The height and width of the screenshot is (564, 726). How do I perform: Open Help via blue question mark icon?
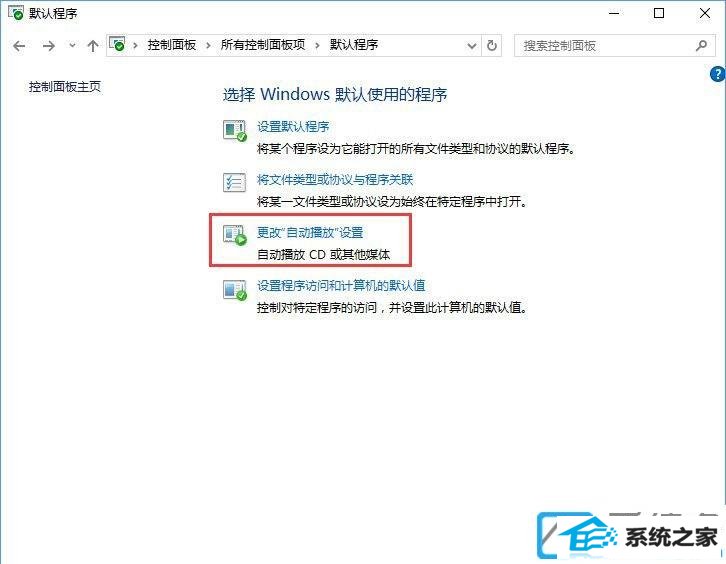pos(717,74)
